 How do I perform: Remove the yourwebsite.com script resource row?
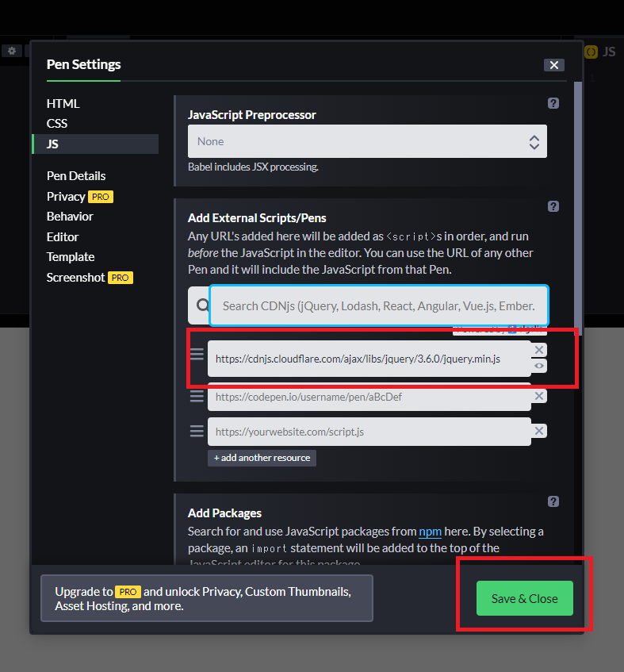(539, 431)
